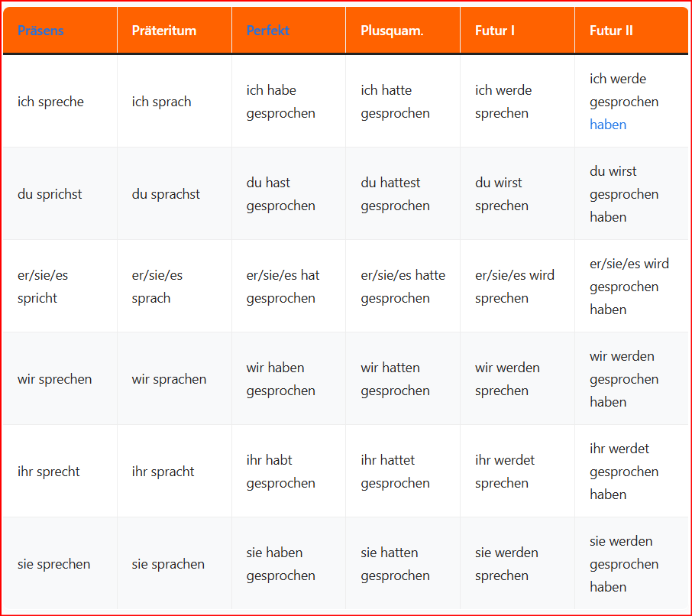Select the 'wir hatten gesprochen' cell

pos(395,379)
